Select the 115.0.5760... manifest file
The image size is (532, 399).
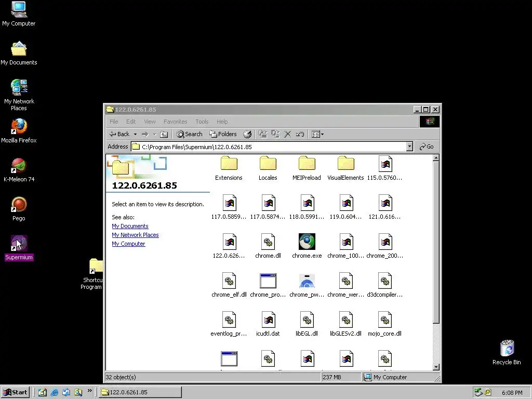[x=385, y=168]
